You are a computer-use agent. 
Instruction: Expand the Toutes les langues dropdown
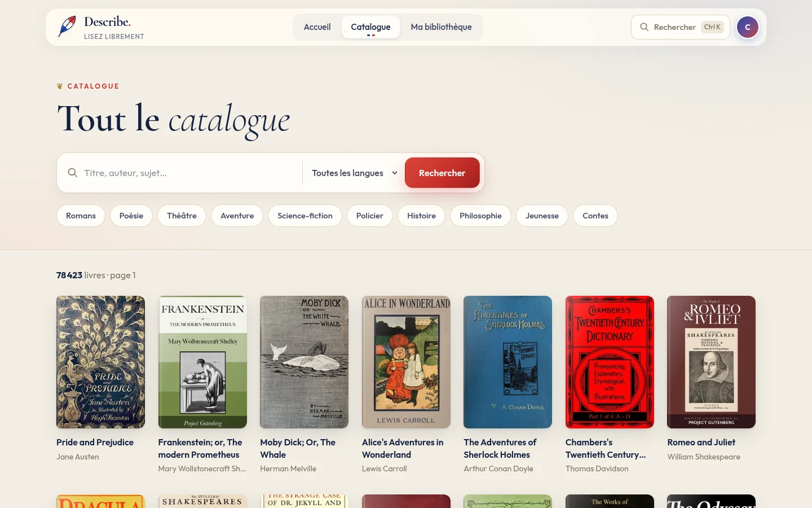(355, 173)
